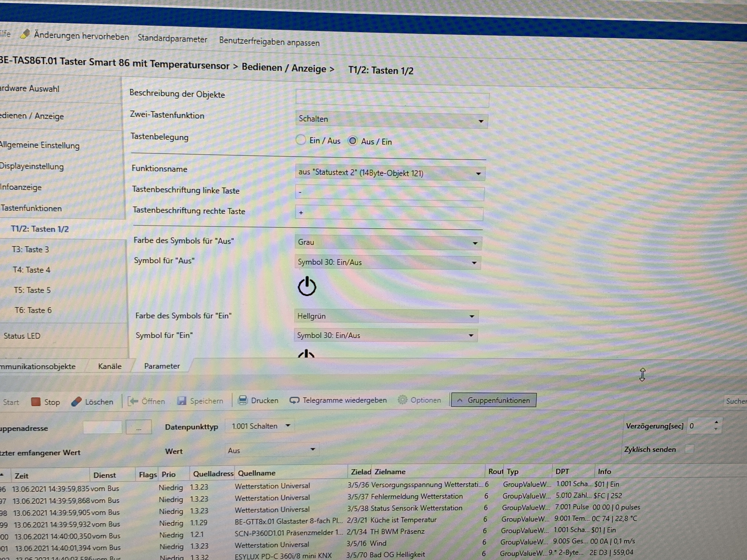747x560 pixels.
Task: Switch to the Kanäle tab
Action: [x=110, y=366]
